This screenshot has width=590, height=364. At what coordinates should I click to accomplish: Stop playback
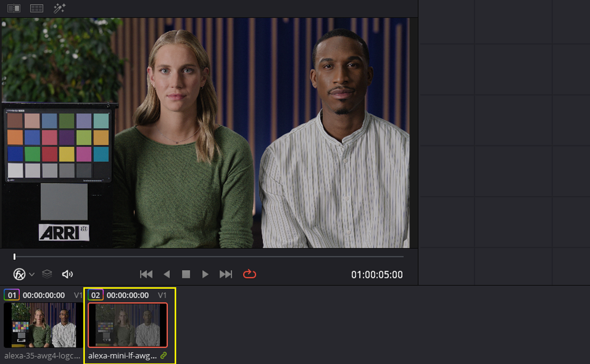click(x=186, y=275)
